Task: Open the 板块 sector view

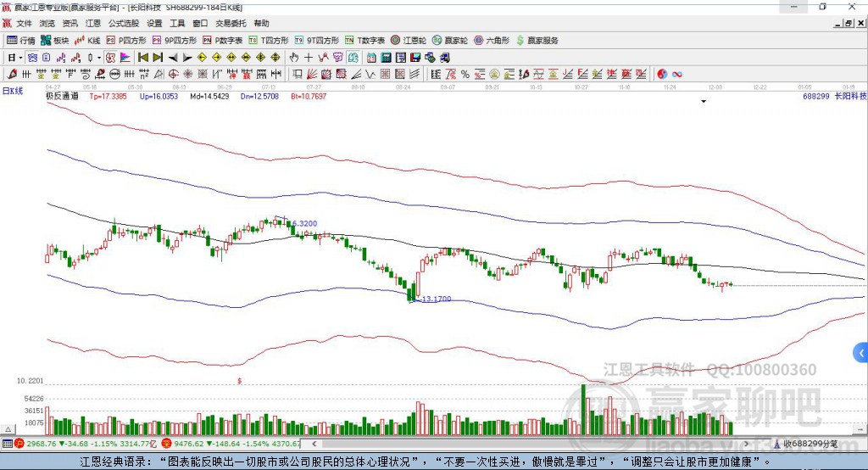Action: [54, 41]
